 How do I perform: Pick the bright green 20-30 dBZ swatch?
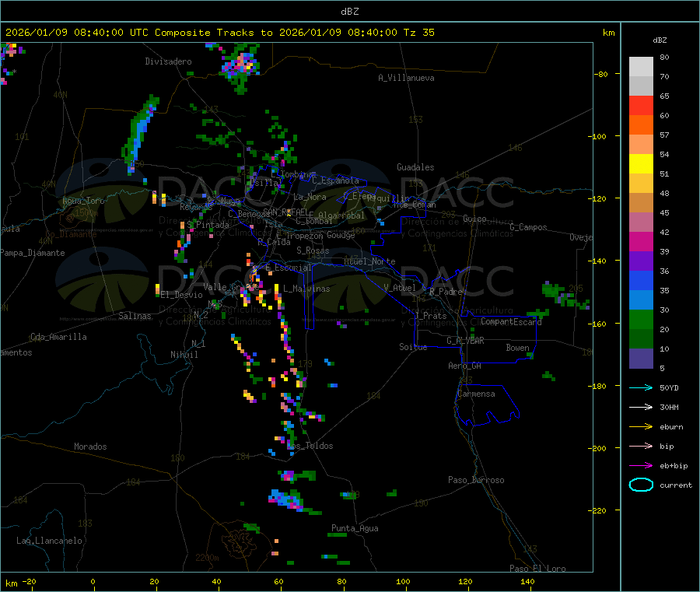click(641, 319)
